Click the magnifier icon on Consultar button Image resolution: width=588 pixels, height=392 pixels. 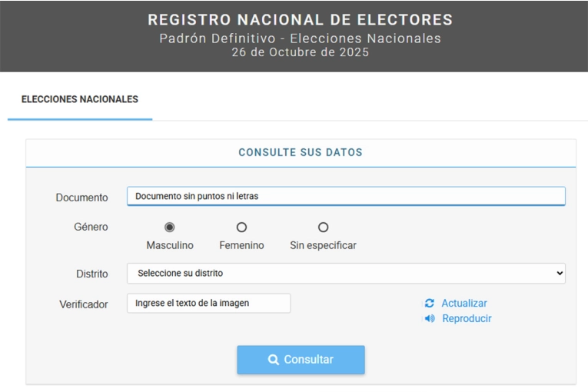[273, 360]
